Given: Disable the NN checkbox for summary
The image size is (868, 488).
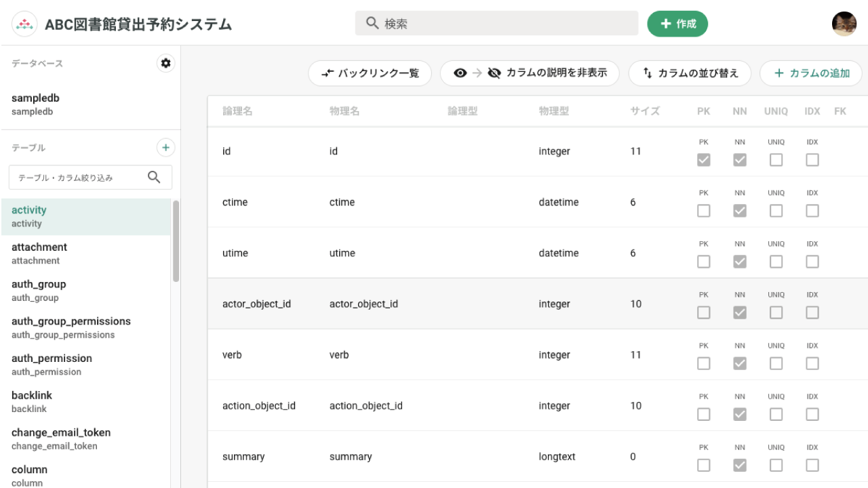Looking at the screenshot, I should [x=739, y=465].
